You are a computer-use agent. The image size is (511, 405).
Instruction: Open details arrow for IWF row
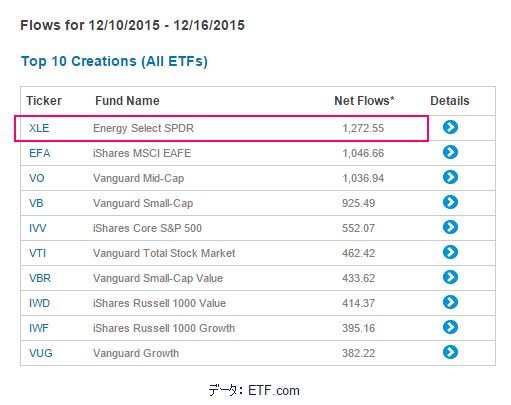[x=450, y=327]
